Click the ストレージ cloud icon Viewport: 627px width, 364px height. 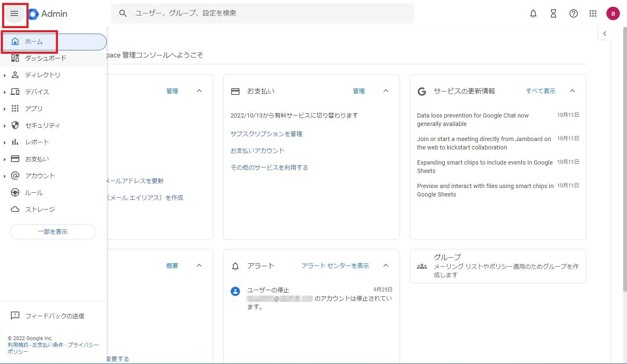[15, 209]
